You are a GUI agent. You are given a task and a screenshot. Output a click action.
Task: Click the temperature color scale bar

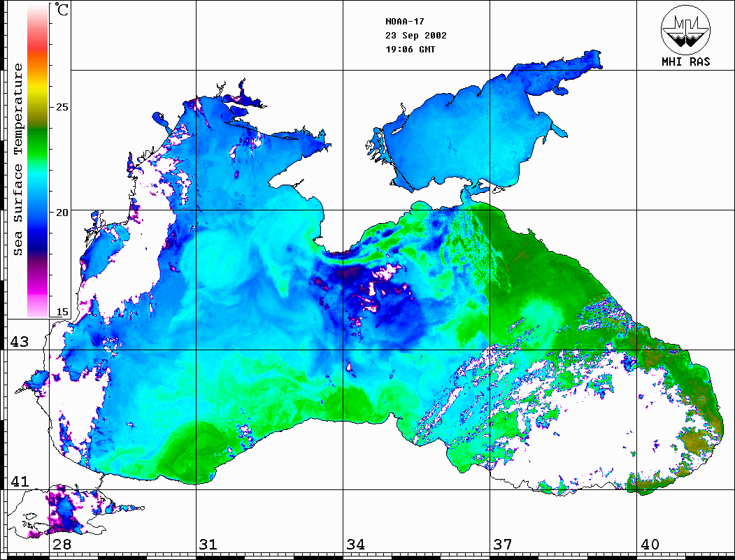pyautogui.click(x=38, y=161)
